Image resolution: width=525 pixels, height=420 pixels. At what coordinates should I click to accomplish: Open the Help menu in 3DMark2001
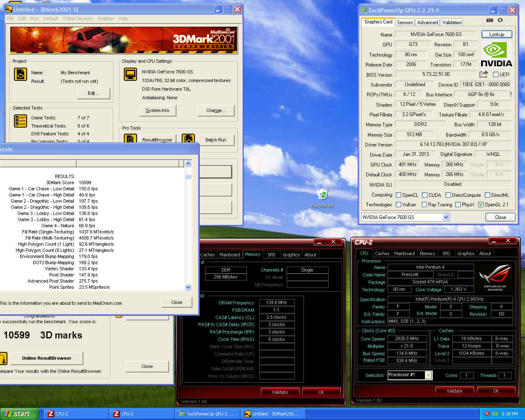123,18
